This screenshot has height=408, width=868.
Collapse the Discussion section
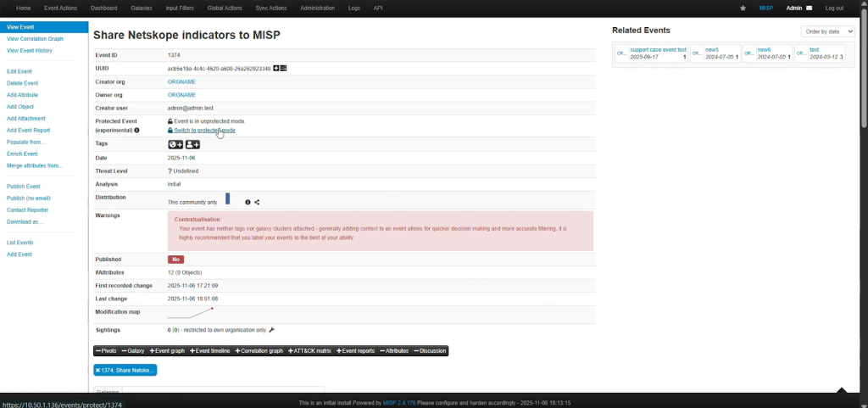point(430,351)
